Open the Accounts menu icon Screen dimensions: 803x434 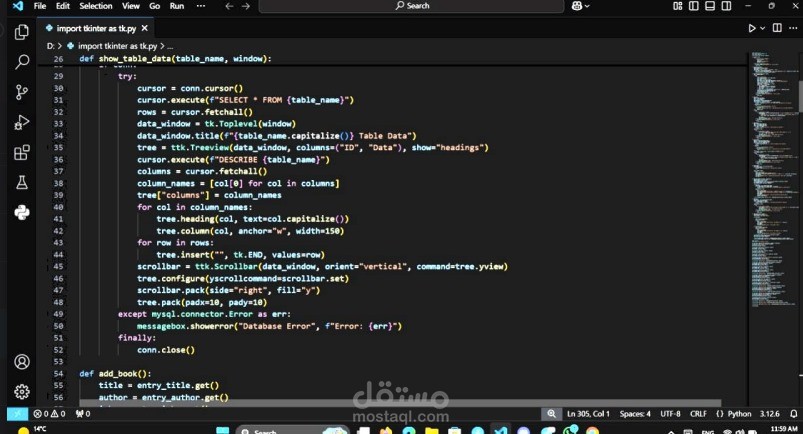coord(22,362)
